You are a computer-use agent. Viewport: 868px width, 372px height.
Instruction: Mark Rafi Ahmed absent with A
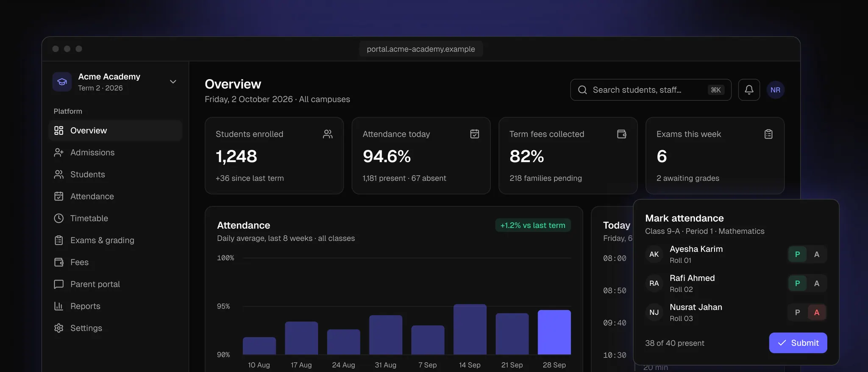(817, 283)
